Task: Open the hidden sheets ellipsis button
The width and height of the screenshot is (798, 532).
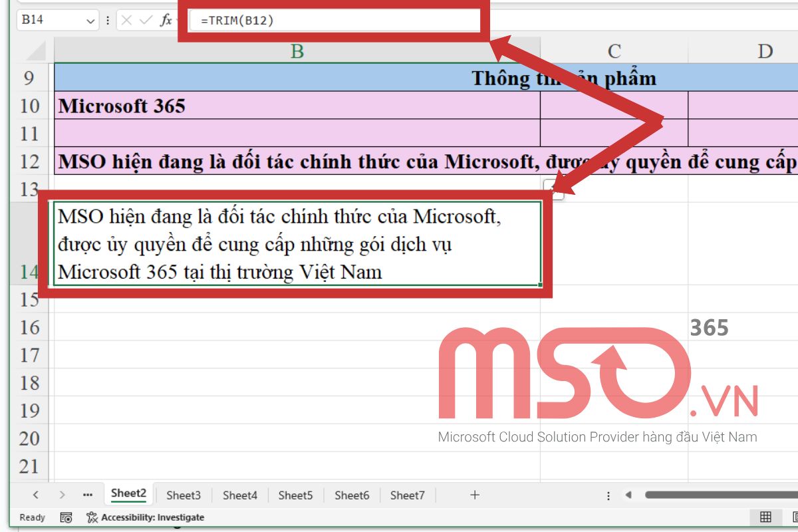Action: [88, 495]
